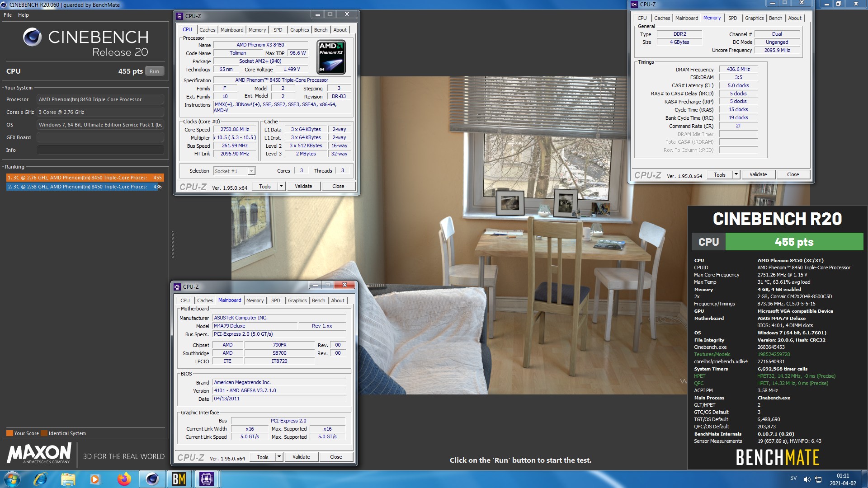Select Caches tab in CPU-Z Memory window
Viewport: 868px width, 488px height.
pos(662,18)
